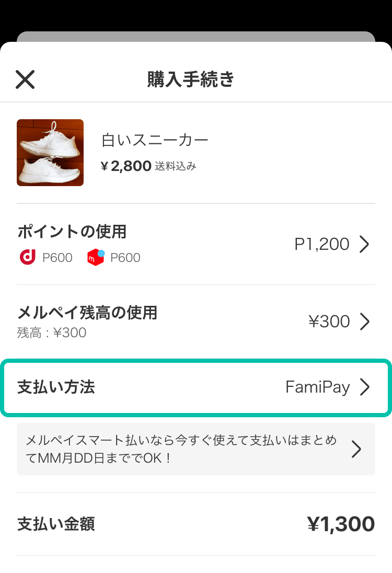Click the P600 Mercari point balance text
This screenshot has height=573, width=392.
pos(125,257)
